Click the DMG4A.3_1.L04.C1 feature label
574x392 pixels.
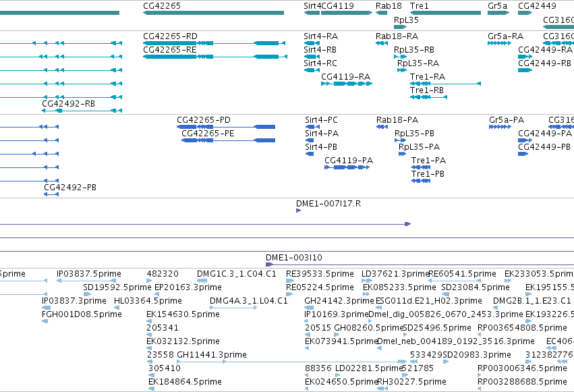click(249, 301)
